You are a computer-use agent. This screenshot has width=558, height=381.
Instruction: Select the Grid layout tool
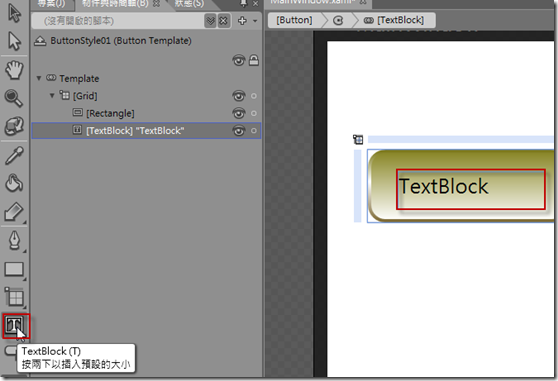pyautogui.click(x=14, y=297)
